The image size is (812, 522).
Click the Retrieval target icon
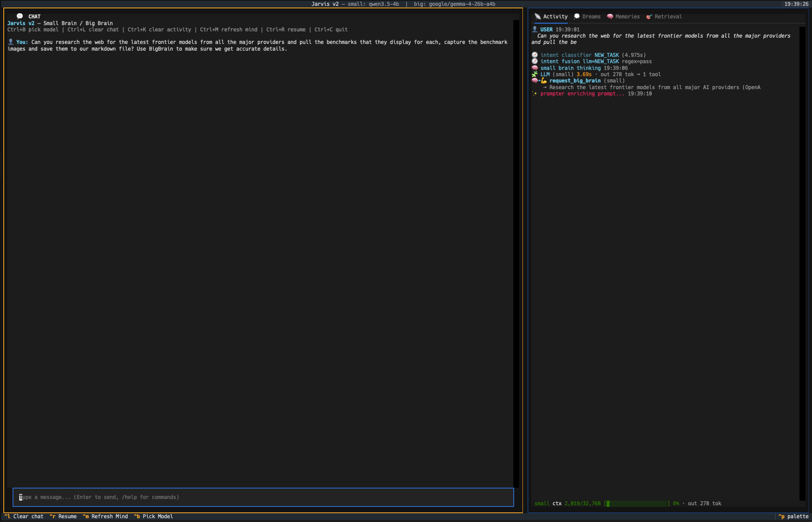click(649, 17)
